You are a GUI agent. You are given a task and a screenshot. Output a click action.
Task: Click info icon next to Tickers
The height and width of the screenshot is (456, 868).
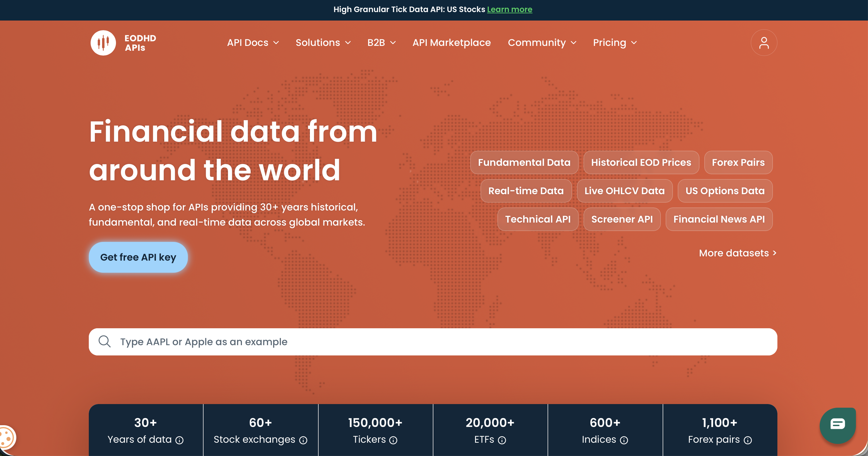coord(393,440)
